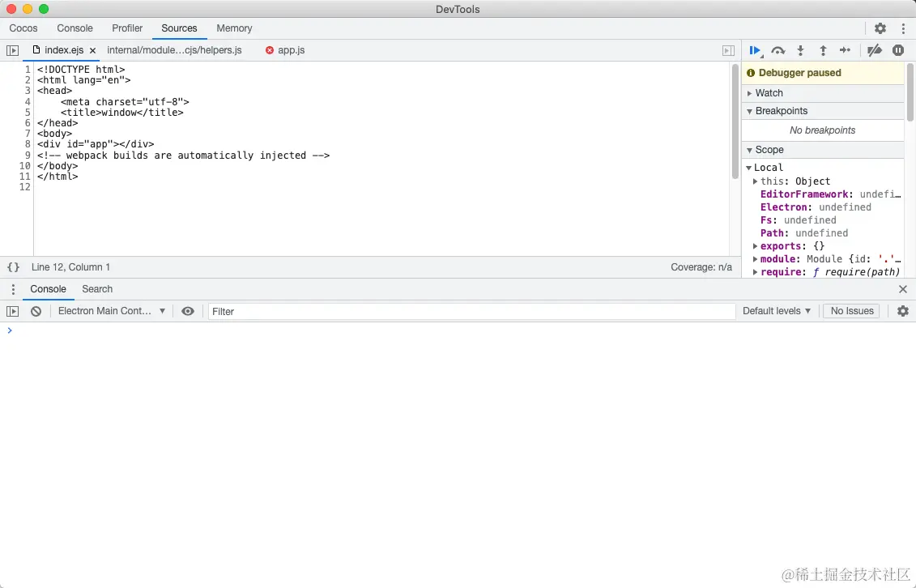Create a live expression with eye icon
This screenshot has height=588, width=916.
(x=188, y=311)
